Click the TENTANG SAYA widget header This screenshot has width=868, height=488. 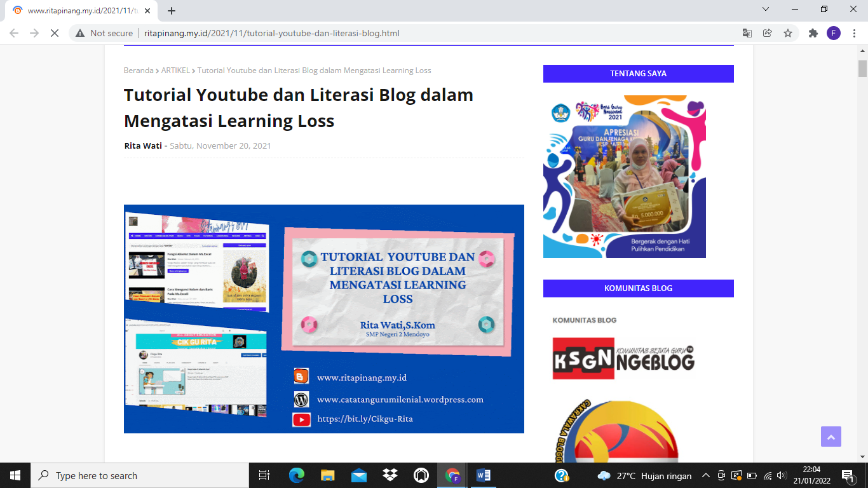point(639,74)
